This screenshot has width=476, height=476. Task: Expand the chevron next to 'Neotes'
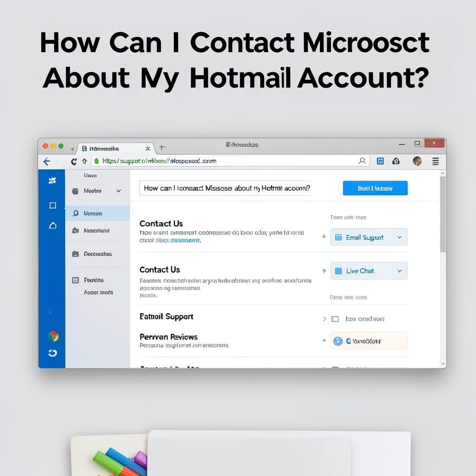(x=119, y=191)
